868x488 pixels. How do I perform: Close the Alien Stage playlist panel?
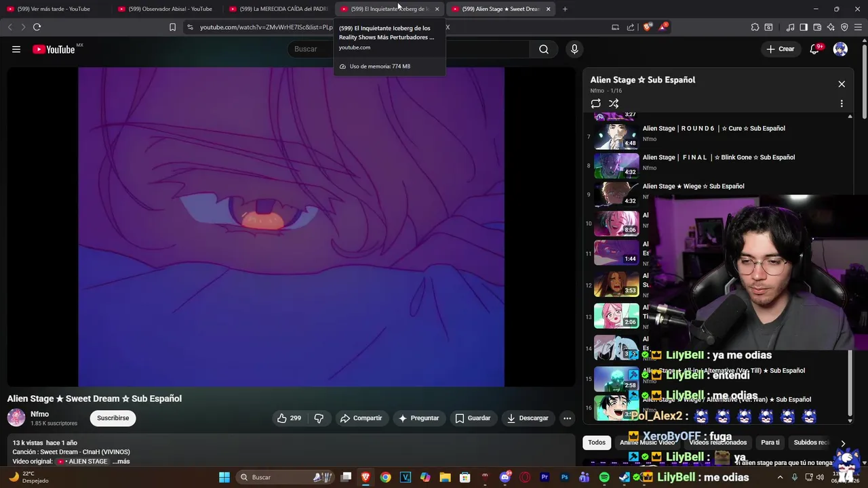[842, 84]
